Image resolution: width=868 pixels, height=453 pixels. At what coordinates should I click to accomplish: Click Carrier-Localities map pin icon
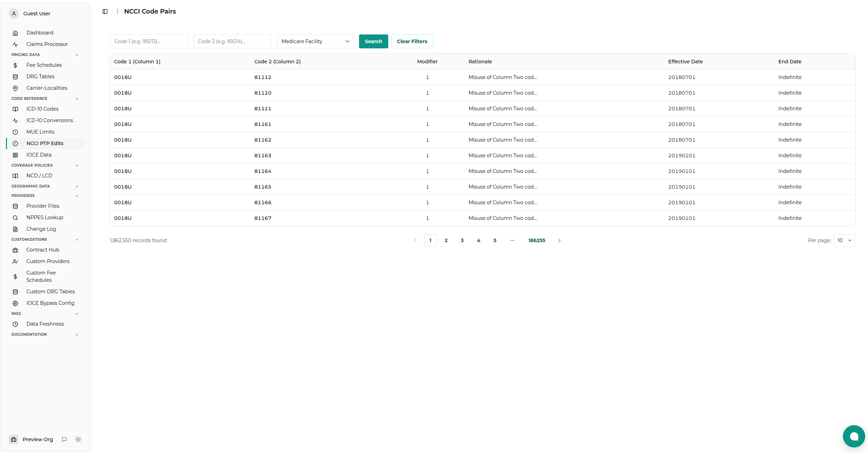[15, 88]
